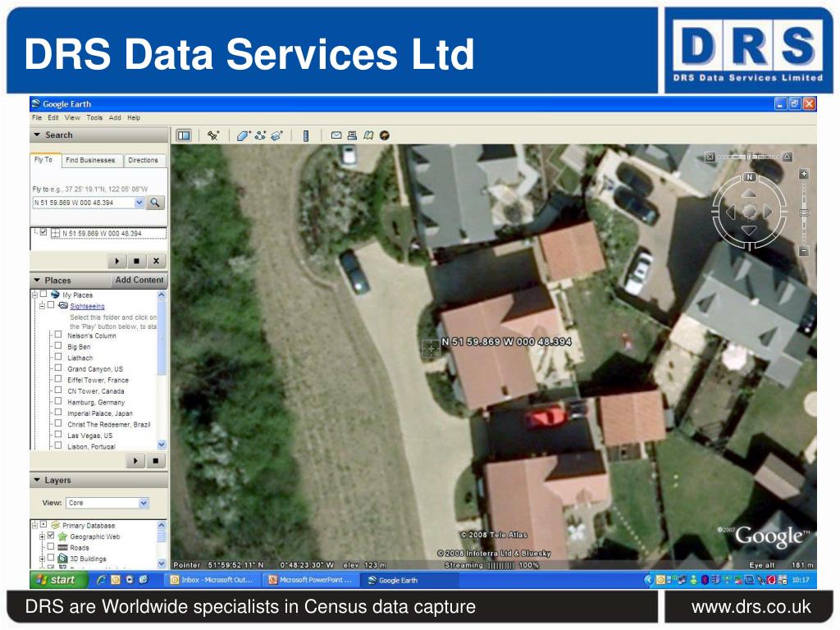840x630 pixels.
Task: Click tilt-down X icon at tilt slider
Action: 710,157
